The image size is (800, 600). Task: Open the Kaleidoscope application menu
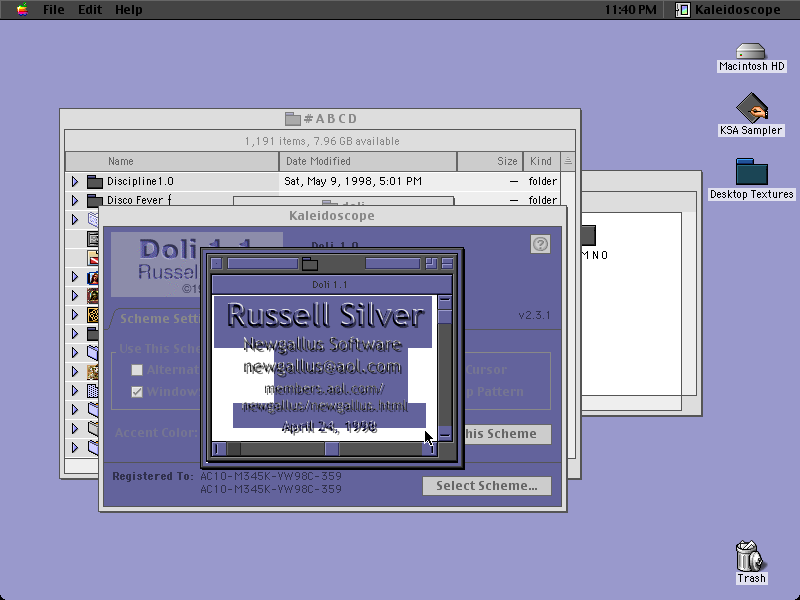[x=728, y=9]
